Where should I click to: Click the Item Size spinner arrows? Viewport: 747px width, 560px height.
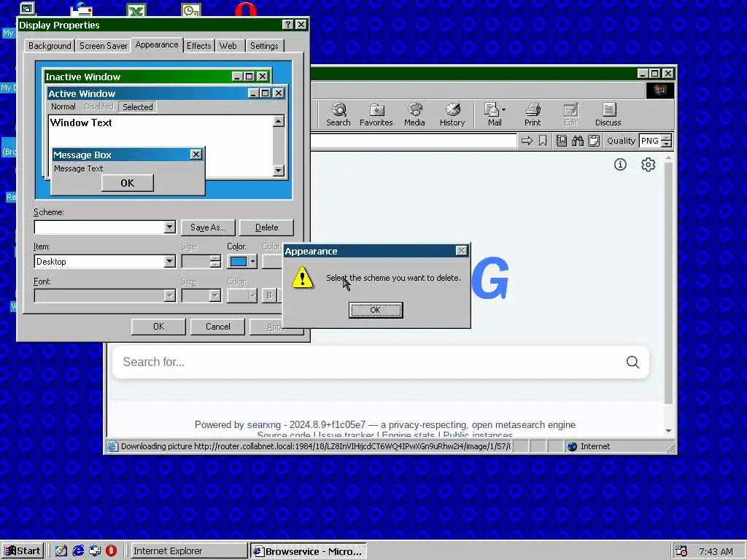215,262
